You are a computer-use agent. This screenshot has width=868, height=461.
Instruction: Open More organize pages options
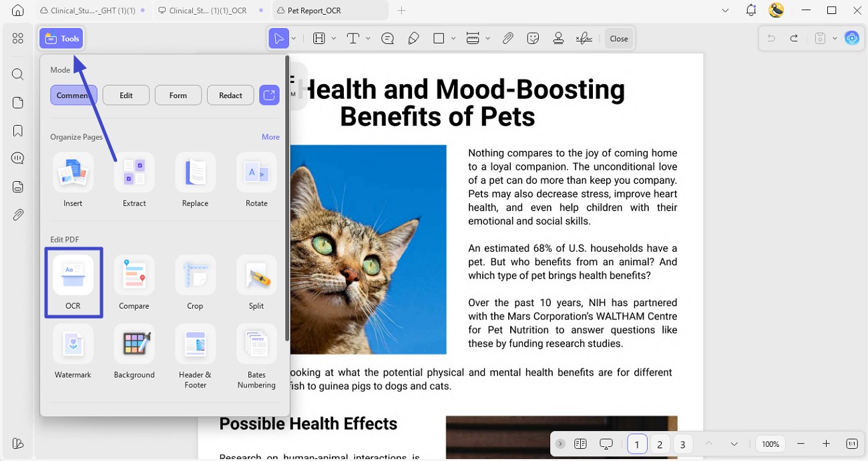pyautogui.click(x=270, y=136)
